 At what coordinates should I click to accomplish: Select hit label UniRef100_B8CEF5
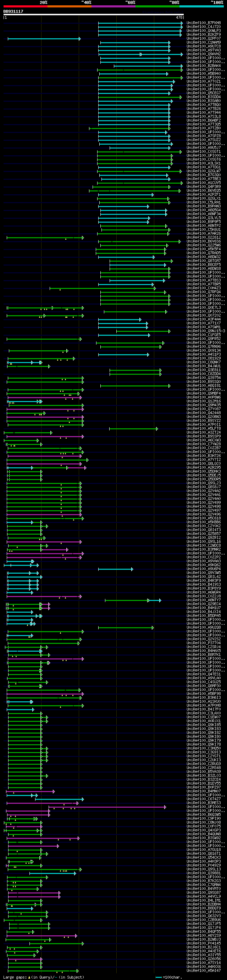tap(203, 265)
